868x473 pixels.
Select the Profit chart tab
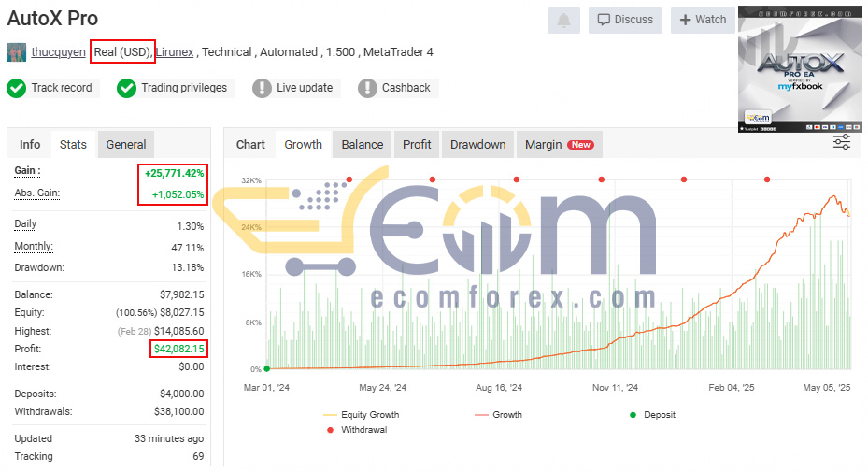pos(417,145)
